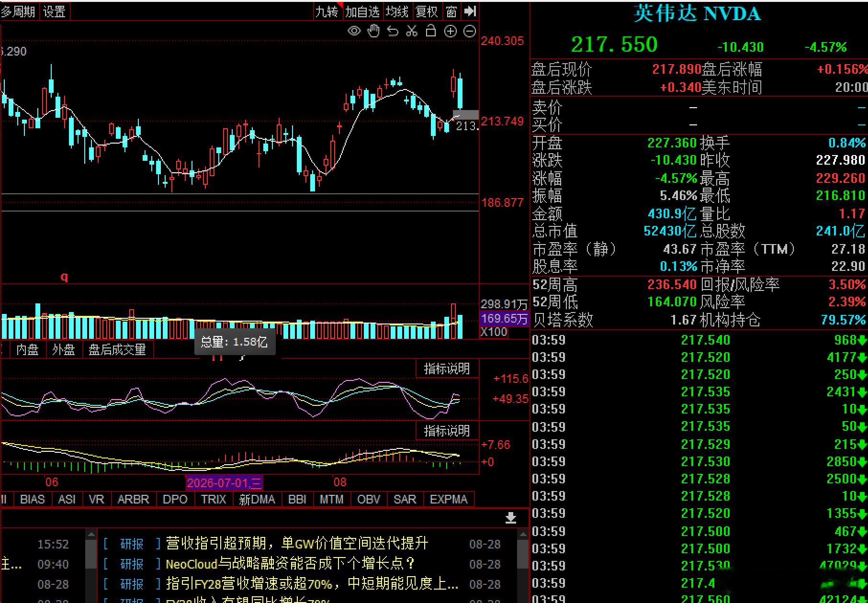
Task: Switch to the 内盘 tab
Action: [27, 350]
